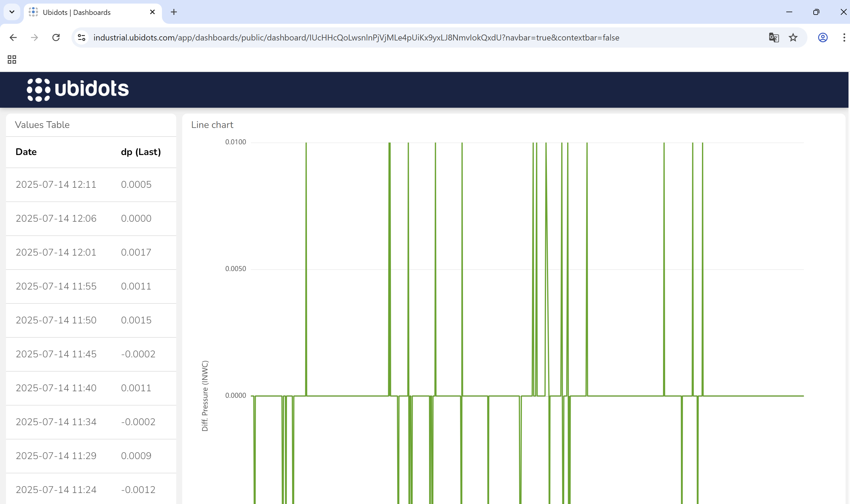Click the browser back arrow
The width and height of the screenshot is (850, 504).
click(13, 37)
